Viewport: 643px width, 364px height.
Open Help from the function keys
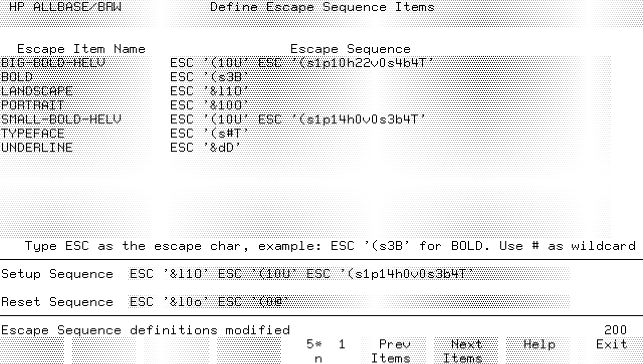click(x=539, y=350)
